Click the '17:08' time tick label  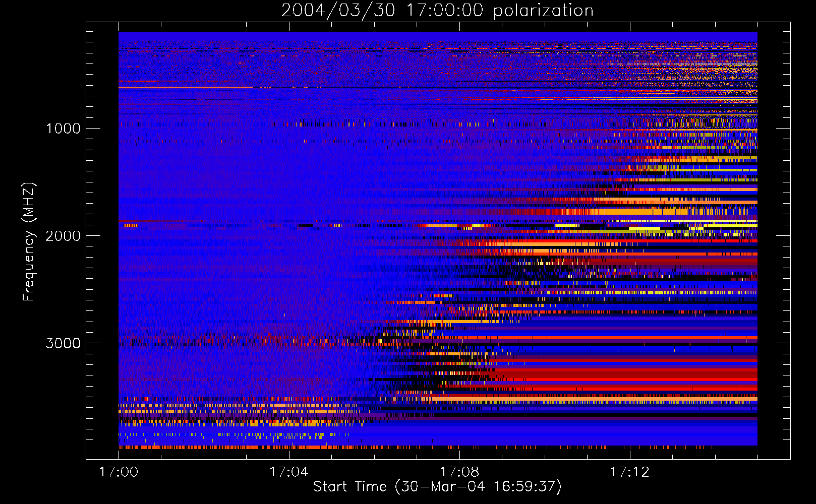pyautogui.click(x=459, y=472)
